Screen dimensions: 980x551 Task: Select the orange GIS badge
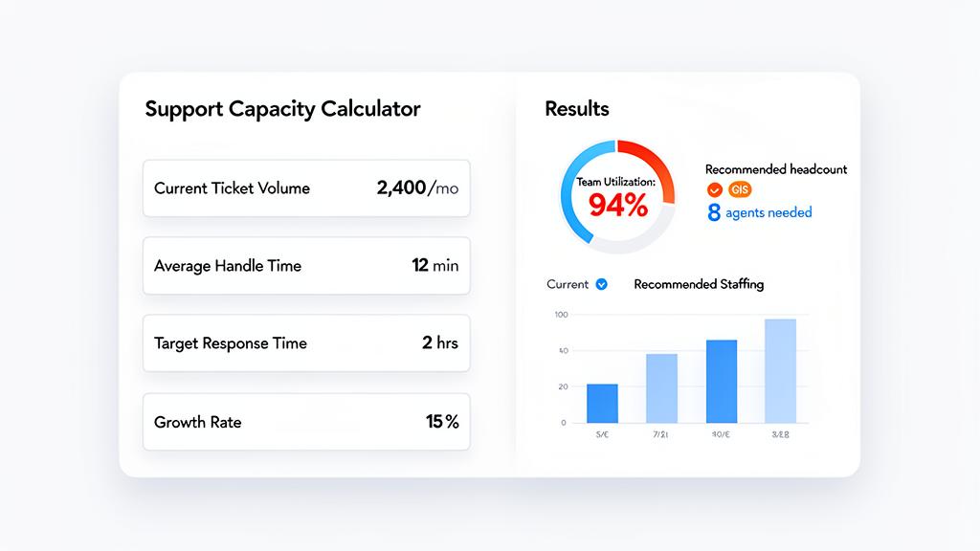point(738,190)
